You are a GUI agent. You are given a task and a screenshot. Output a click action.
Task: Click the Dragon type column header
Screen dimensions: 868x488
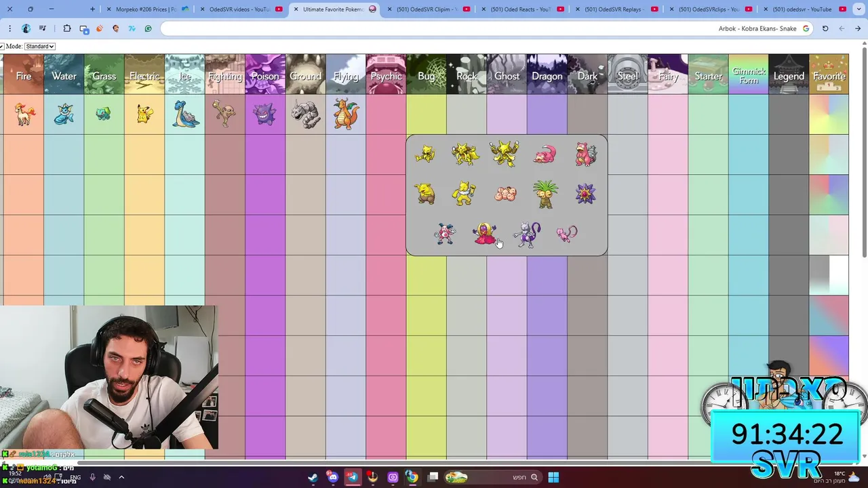(547, 75)
